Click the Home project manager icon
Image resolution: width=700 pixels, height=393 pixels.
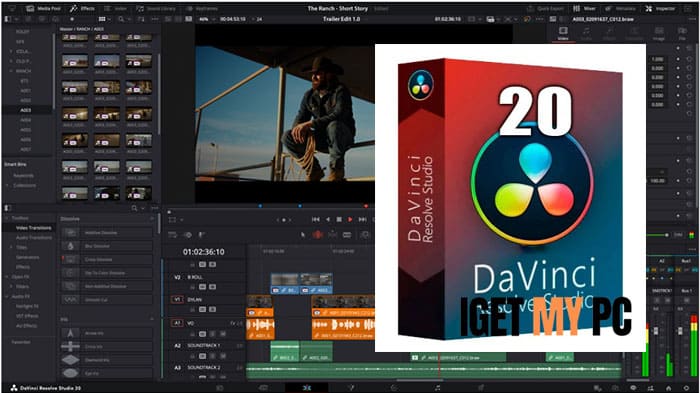point(668,388)
